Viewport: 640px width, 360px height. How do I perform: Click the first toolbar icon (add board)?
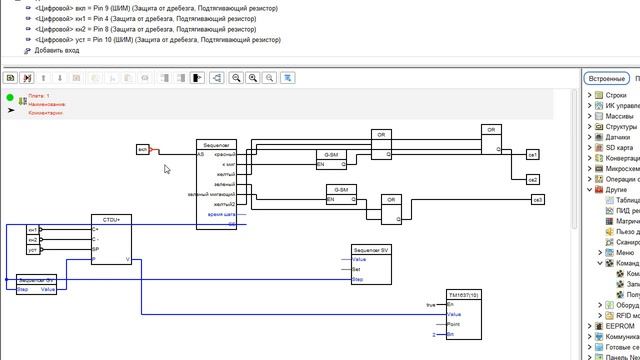11,78
